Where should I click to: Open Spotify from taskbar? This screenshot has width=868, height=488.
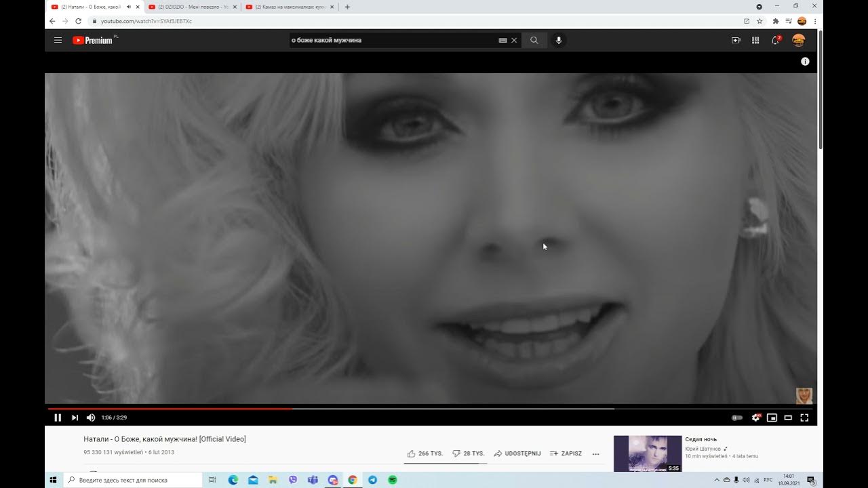click(x=392, y=480)
